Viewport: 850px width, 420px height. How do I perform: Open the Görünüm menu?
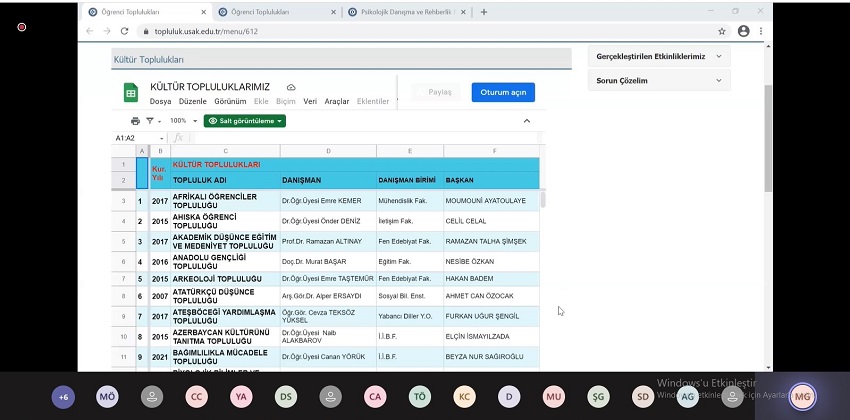(230, 101)
